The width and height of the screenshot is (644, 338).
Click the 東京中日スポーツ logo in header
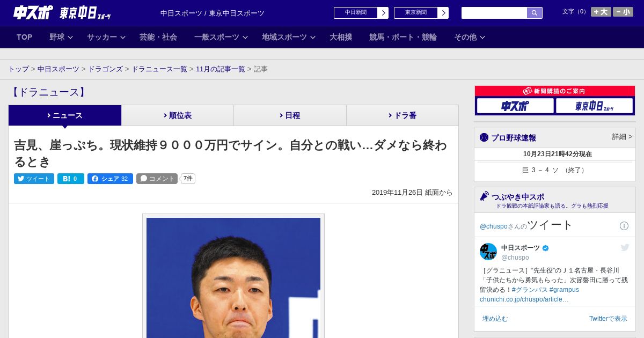click(85, 13)
